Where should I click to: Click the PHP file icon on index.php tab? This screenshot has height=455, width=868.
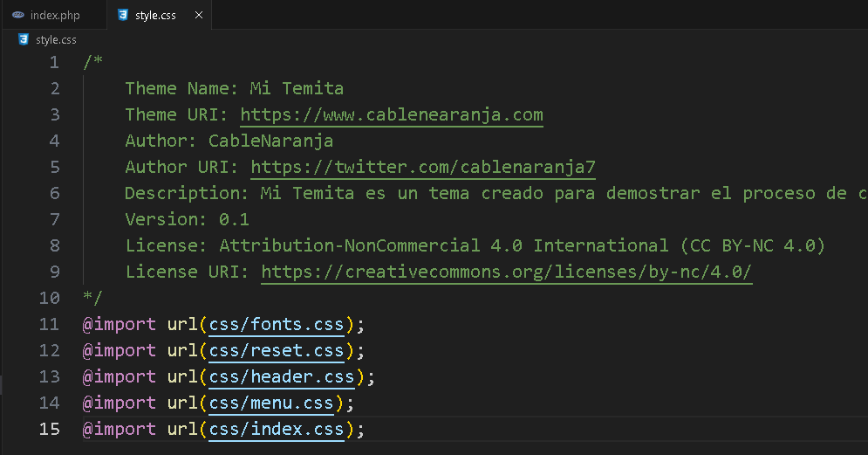click(x=18, y=15)
